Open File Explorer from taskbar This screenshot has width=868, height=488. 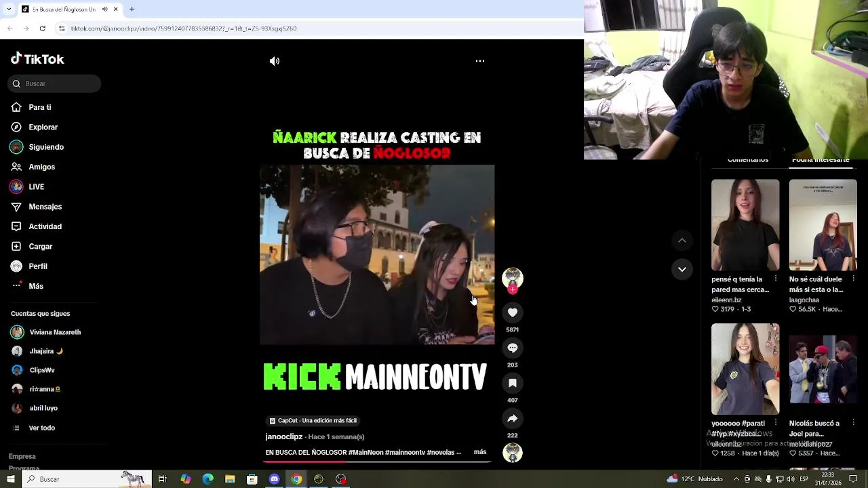230,479
